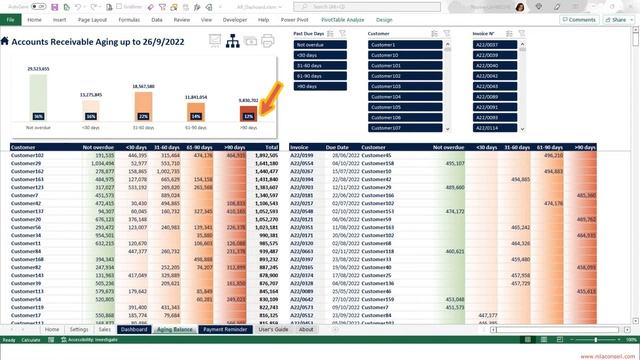
Task: Select Customer102 in Customer slicer
Action: click(x=405, y=76)
